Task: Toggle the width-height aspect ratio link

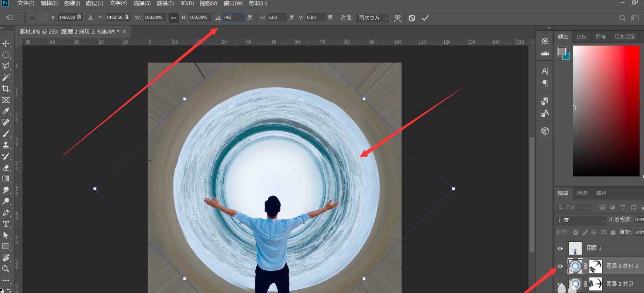Action: click(x=173, y=18)
